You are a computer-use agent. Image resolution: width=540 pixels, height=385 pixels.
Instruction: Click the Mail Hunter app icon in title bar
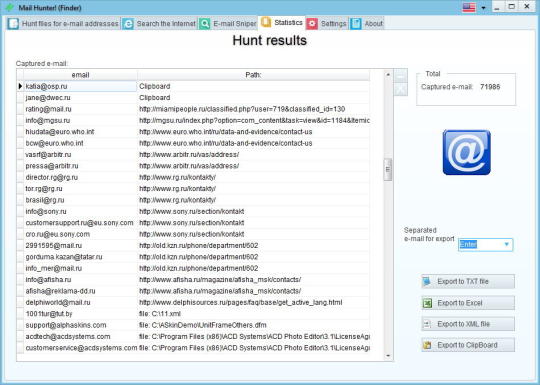[10, 7]
